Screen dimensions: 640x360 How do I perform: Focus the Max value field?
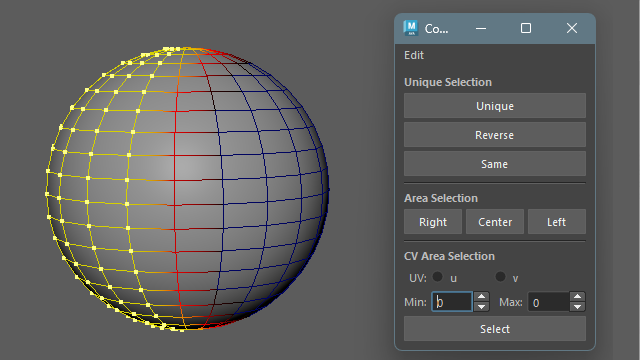(548, 302)
